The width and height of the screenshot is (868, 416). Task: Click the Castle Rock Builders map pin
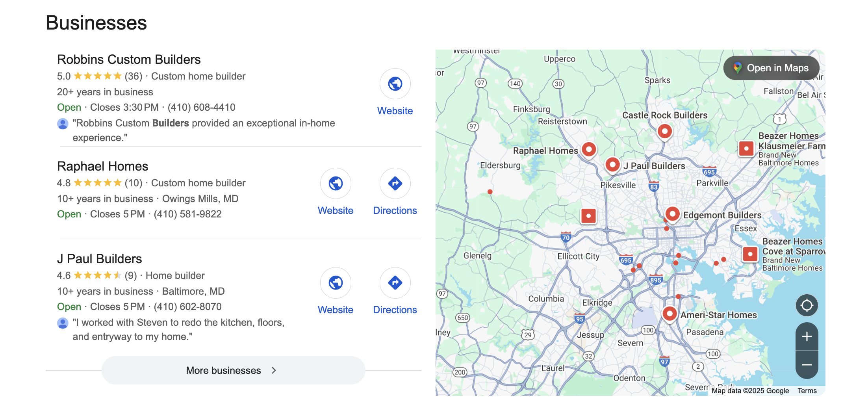tap(665, 131)
